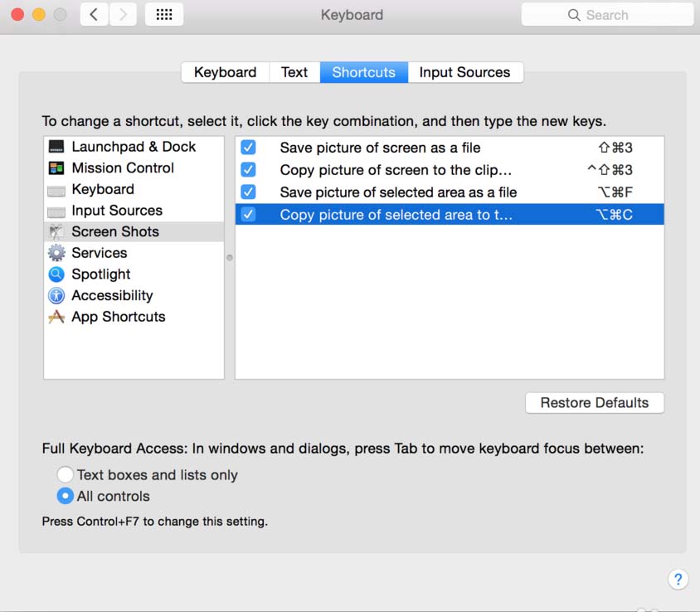Image resolution: width=700 pixels, height=612 pixels.
Task: Click the Restore Defaults button
Action: 595,403
